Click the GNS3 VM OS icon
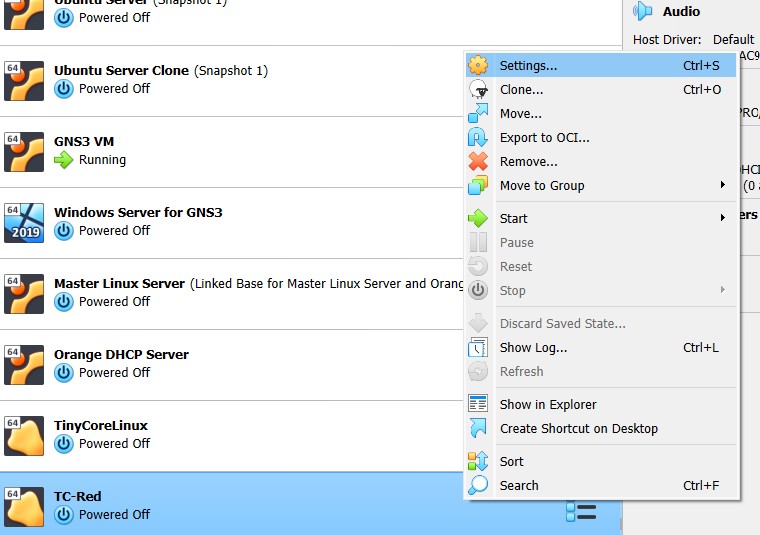Image resolution: width=760 pixels, height=535 pixels. 24,152
